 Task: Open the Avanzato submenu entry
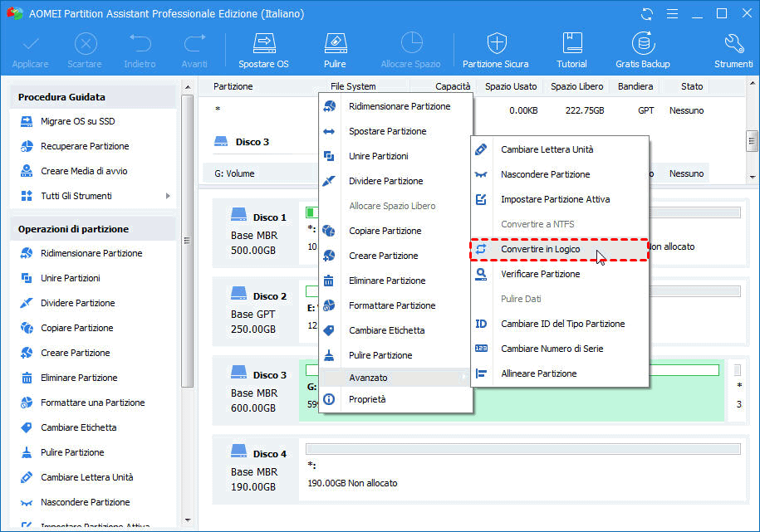(x=395, y=378)
